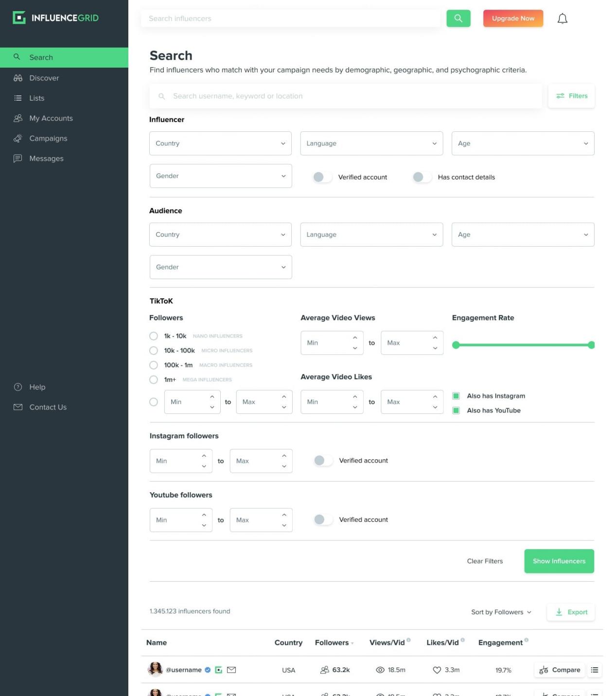Click the followers people icon by 63.2k
The height and width of the screenshot is (696, 616).
(325, 670)
